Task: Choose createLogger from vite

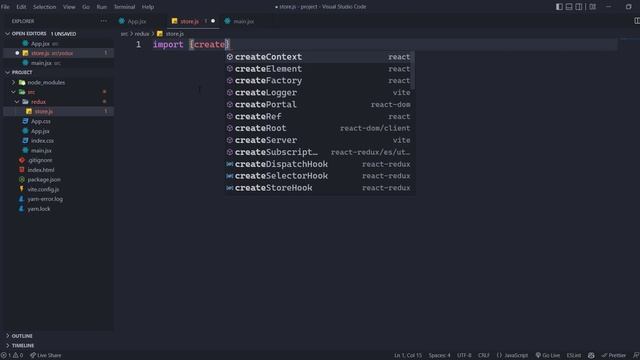Action: [319, 93]
